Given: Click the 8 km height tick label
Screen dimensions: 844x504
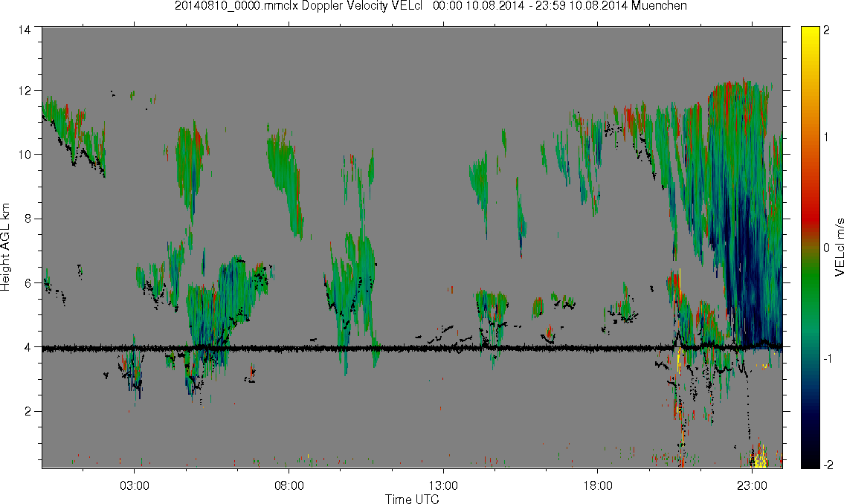Looking at the screenshot, I should [28, 219].
